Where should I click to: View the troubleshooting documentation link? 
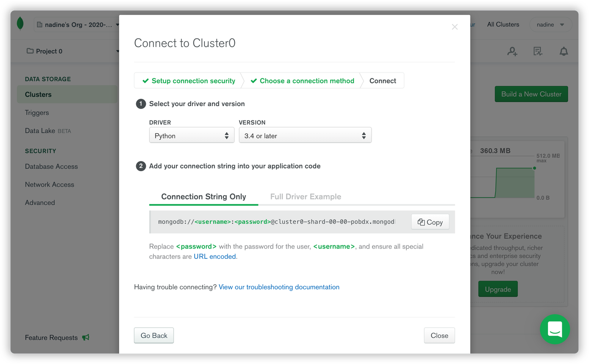(279, 286)
